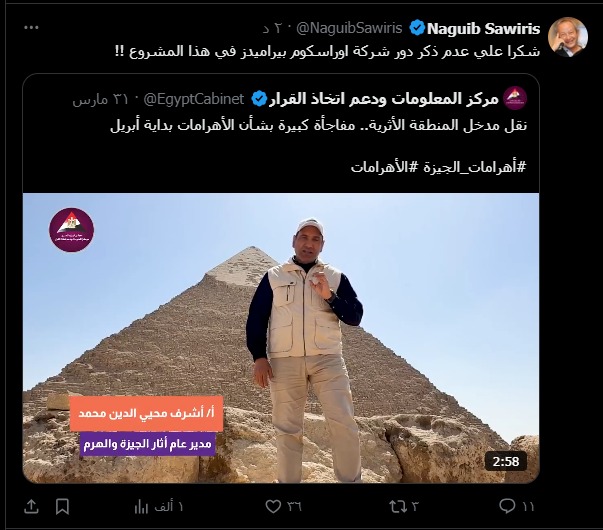Like the tweet with heart icon
Viewport: 603px width, 530px height.
point(273,507)
